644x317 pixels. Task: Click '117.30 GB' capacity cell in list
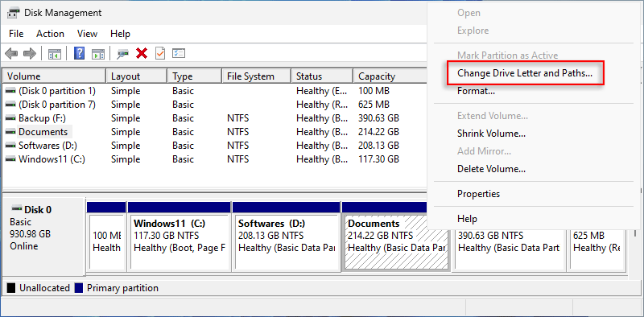tap(378, 159)
